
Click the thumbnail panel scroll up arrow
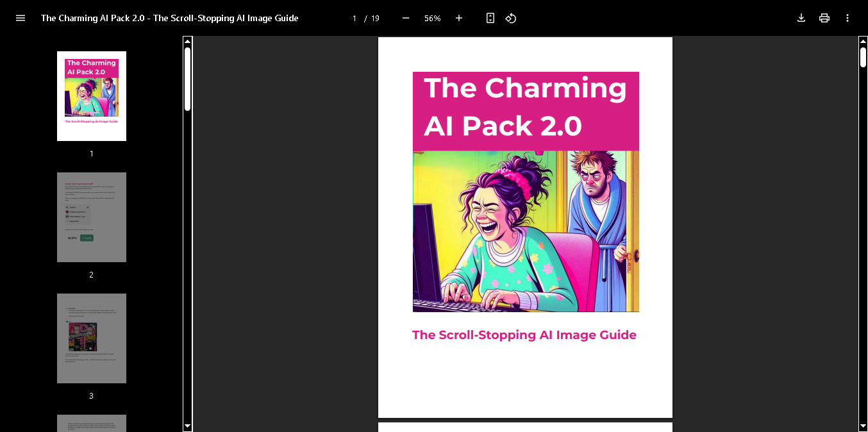click(188, 41)
